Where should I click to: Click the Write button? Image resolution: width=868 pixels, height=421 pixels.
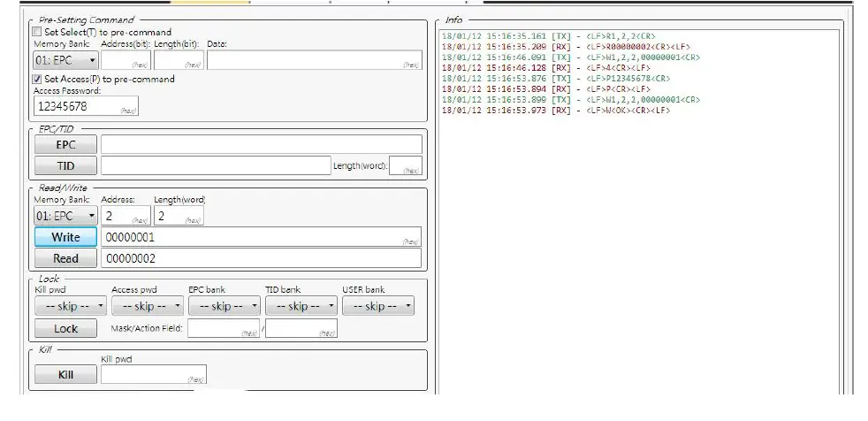point(65,237)
